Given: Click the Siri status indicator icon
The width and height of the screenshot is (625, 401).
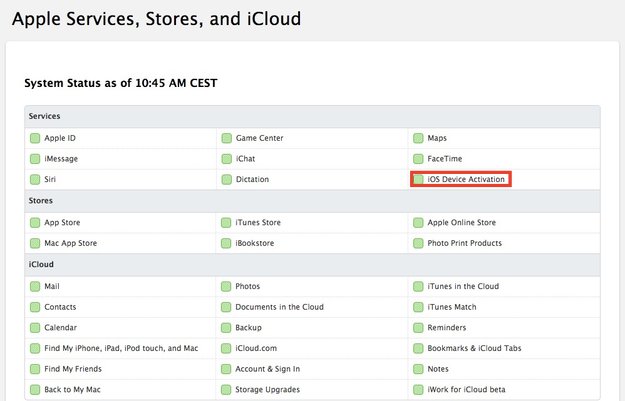Looking at the screenshot, I should coord(35,179).
